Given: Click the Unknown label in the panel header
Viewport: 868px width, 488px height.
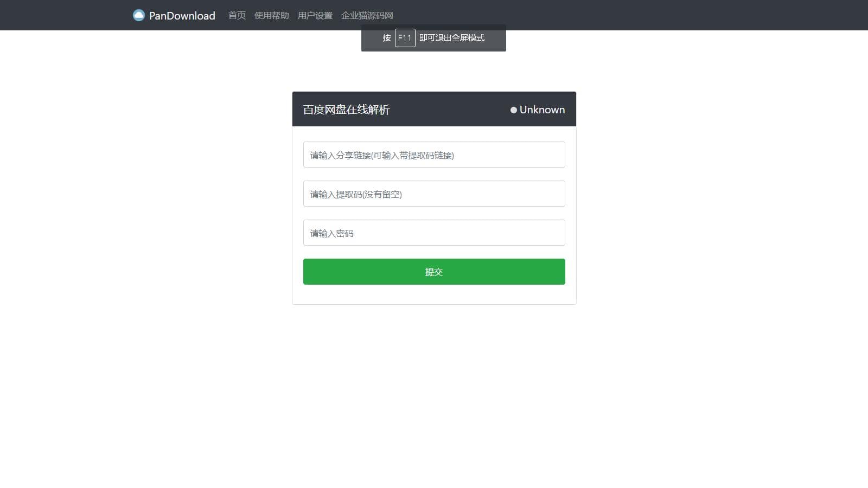Looking at the screenshot, I should 542,110.
